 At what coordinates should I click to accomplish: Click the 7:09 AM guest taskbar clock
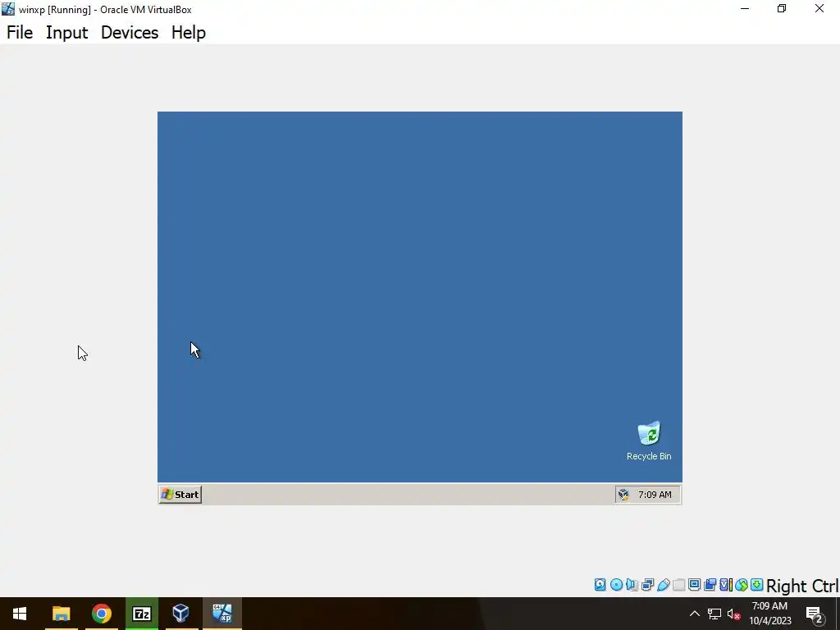pyautogui.click(x=655, y=495)
